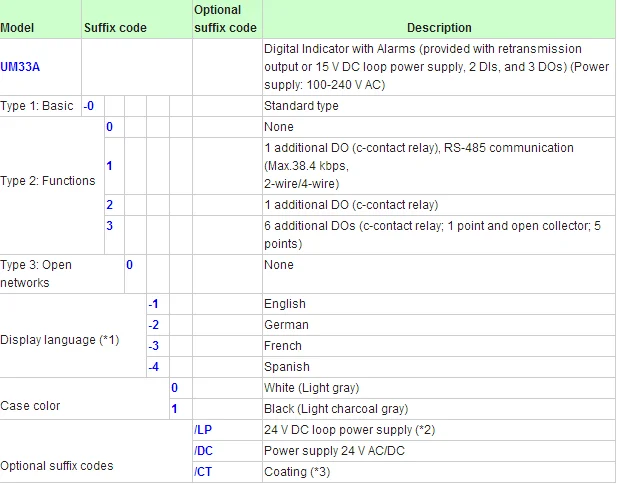Image resolution: width=617 pixels, height=484 pixels.
Task: Click the Power supply 24 V AC/DC text
Action: [x=334, y=450]
